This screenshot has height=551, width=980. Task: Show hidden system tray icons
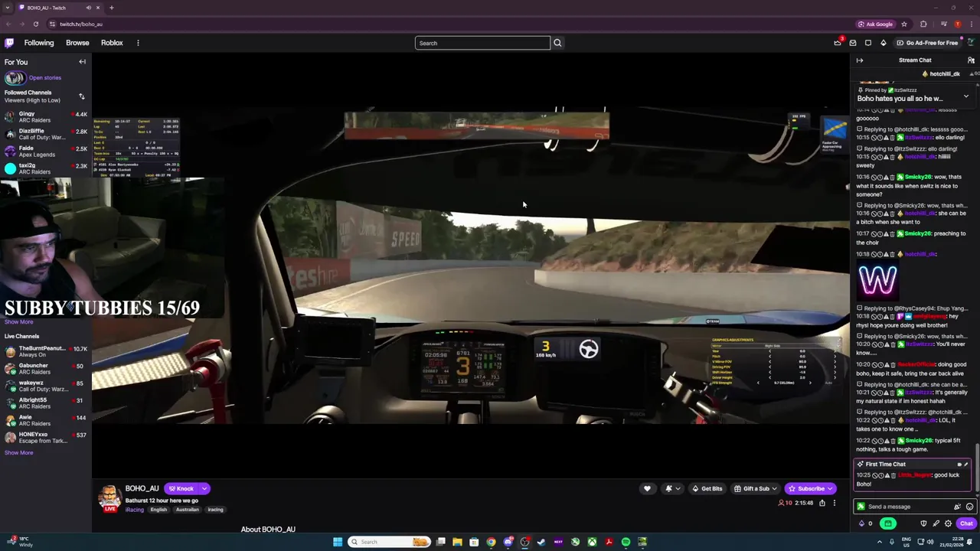(x=879, y=542)
